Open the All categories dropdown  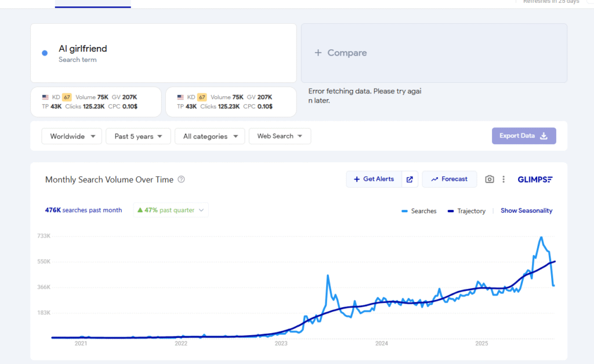pyautogui.click(x=209, y=136)
